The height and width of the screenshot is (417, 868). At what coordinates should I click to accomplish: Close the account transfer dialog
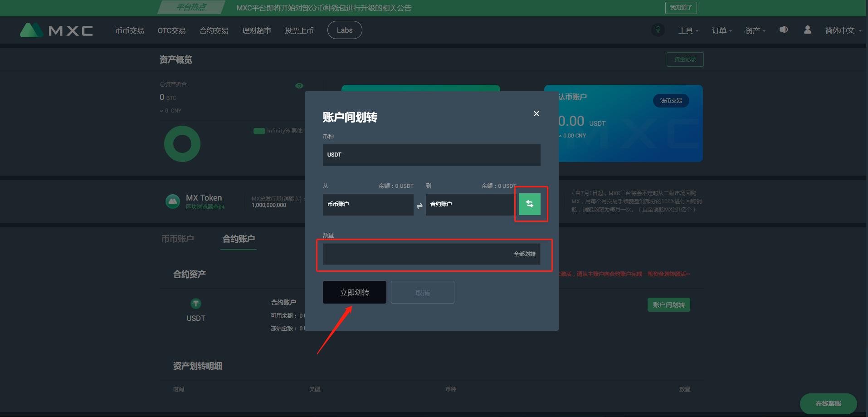(x=536, y=113)
